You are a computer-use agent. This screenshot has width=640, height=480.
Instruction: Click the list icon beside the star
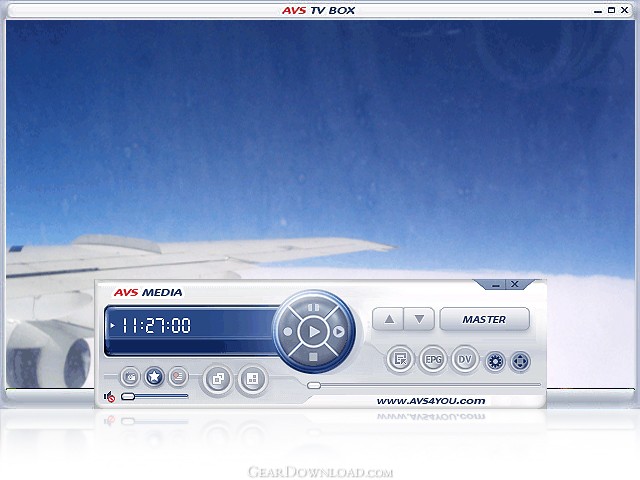pos(178,376)
